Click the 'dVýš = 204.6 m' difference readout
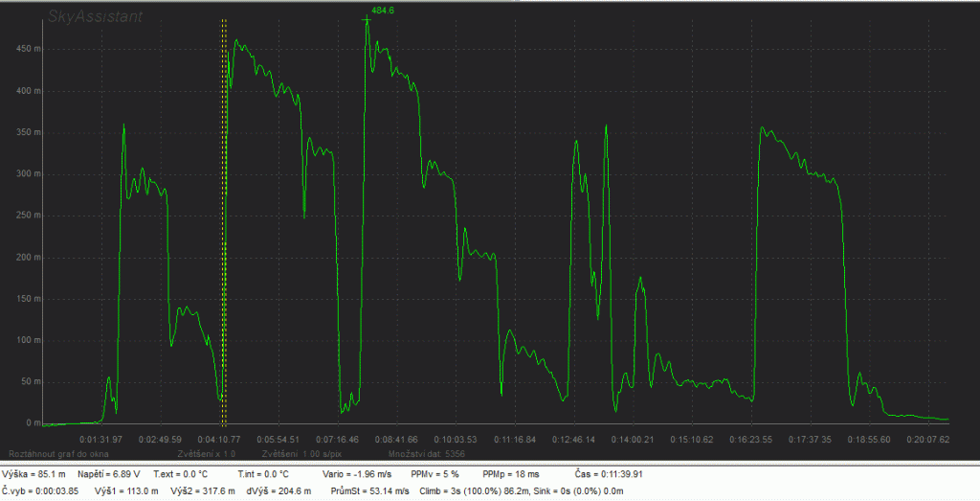Screen dimensions: 980x501 [x=274, y=490]
